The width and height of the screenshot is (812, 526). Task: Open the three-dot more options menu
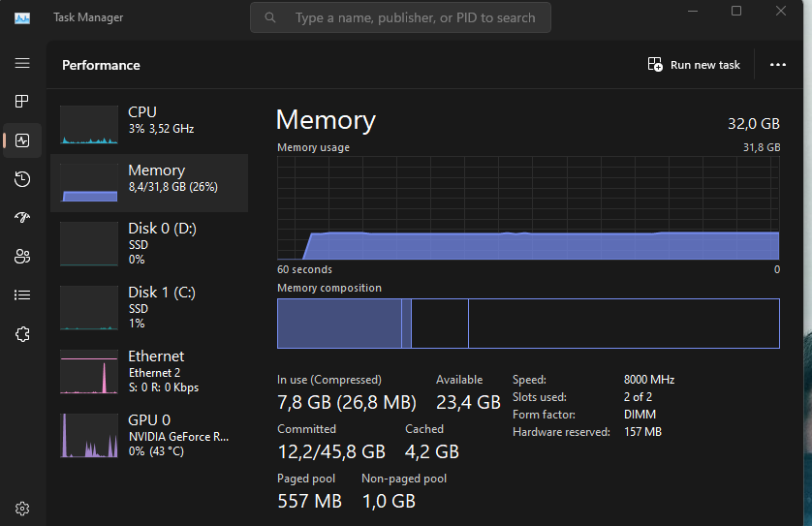(777, 65)
